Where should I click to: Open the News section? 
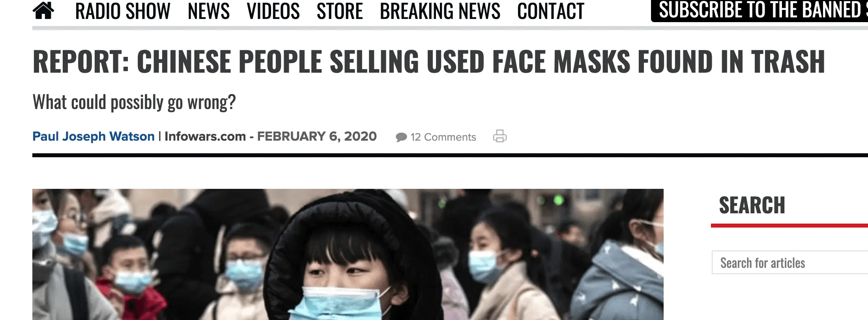tap(209, 11)
